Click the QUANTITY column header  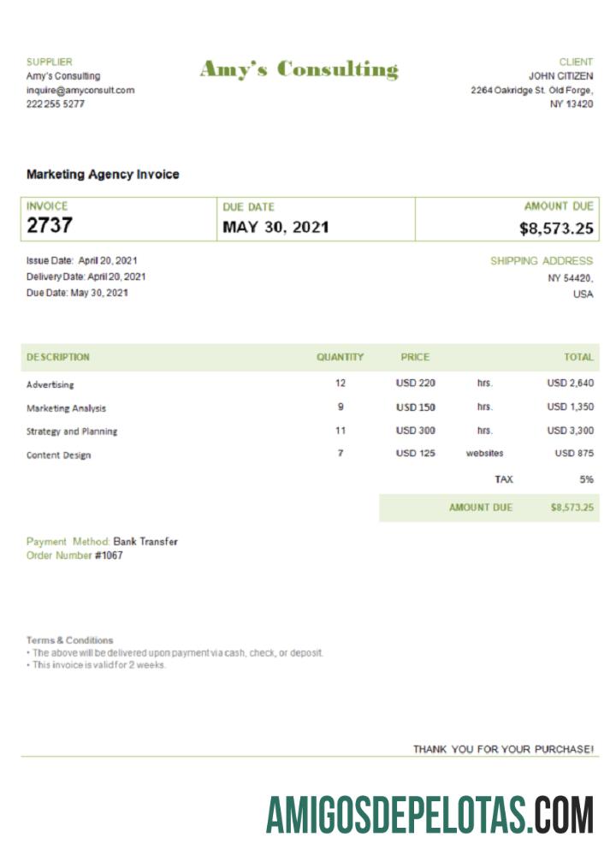click(x=340, y=357)
